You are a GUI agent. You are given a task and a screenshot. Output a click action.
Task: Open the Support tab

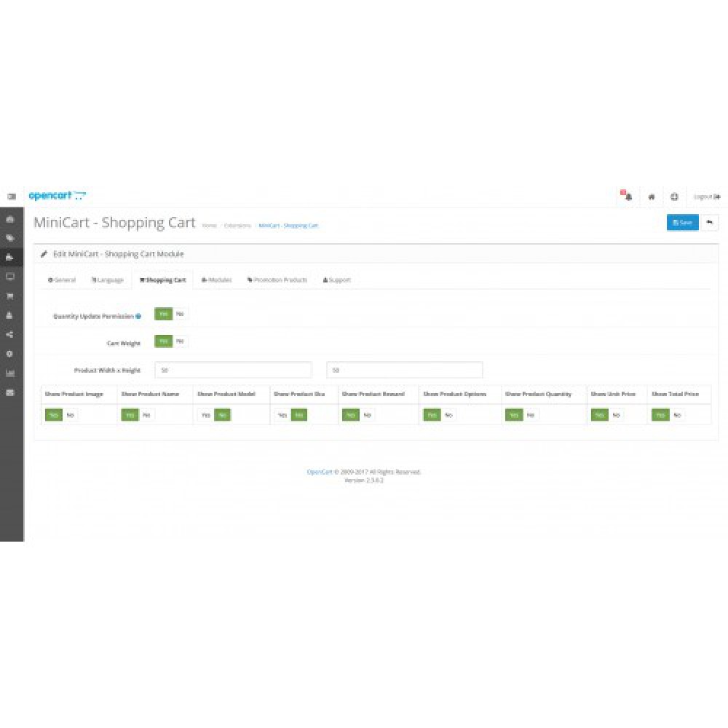336,280
